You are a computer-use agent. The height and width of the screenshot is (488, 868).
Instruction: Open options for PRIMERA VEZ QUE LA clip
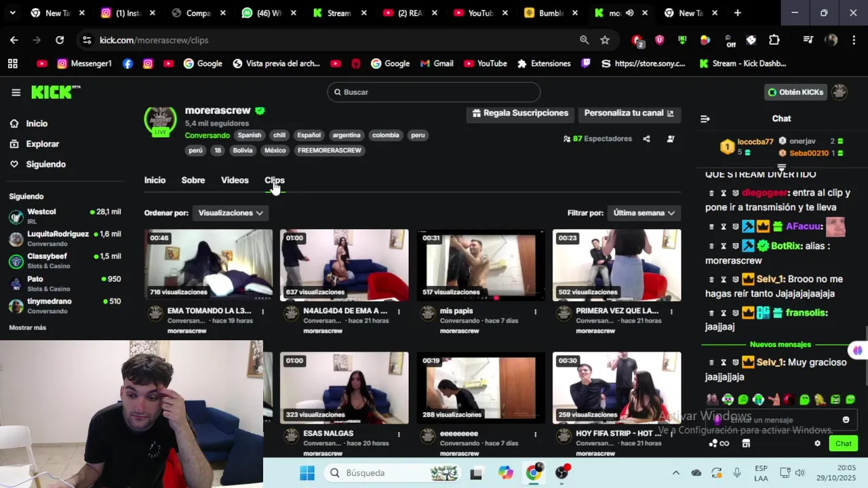tap(671, 312)
